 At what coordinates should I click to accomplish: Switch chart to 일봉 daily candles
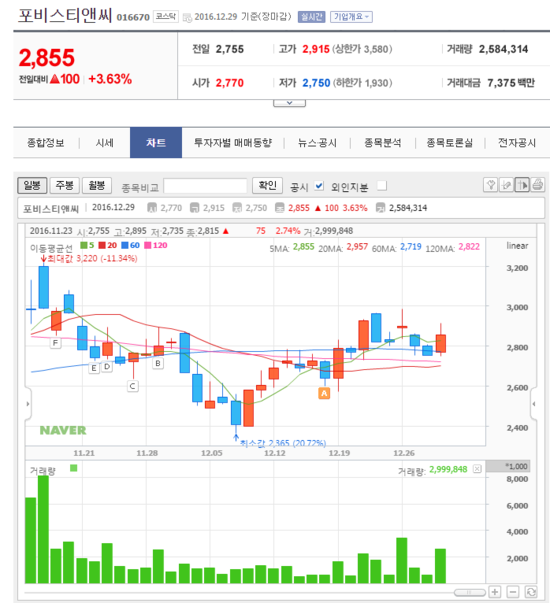click(x=32, y=185)
